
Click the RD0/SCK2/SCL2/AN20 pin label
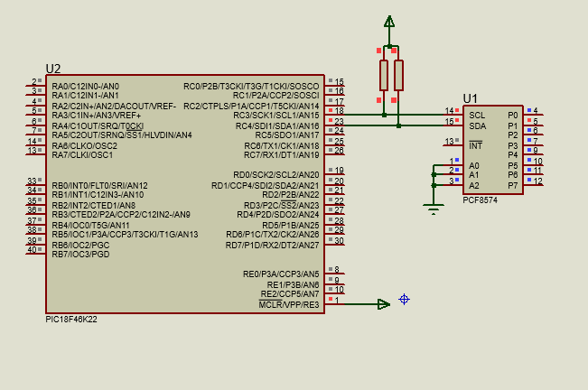276,175
